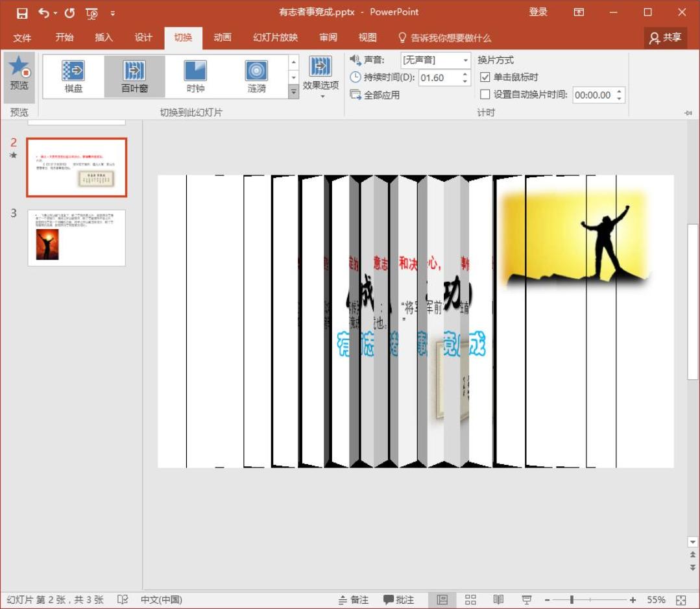700x609 pixels.
Task: Open the 文件 menu
Action: click(x=22, y=38)
